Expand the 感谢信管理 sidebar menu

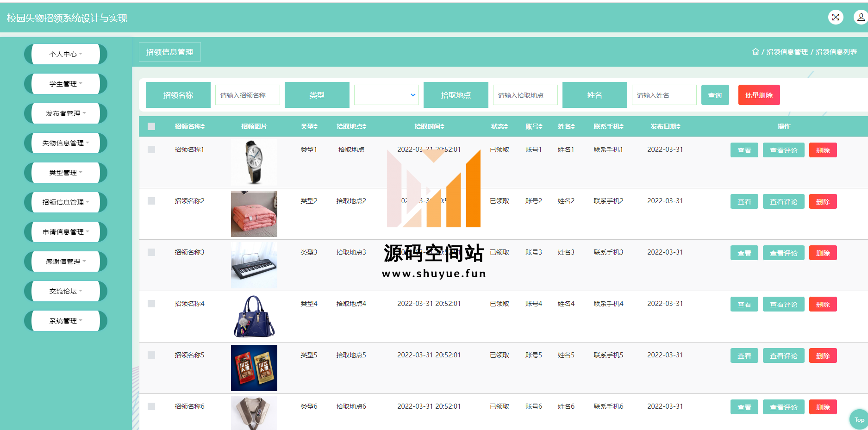pos(66,262)
